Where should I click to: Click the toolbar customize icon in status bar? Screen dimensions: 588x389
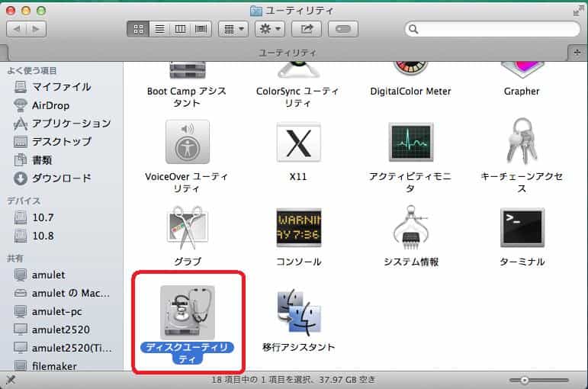coord(11,380)
